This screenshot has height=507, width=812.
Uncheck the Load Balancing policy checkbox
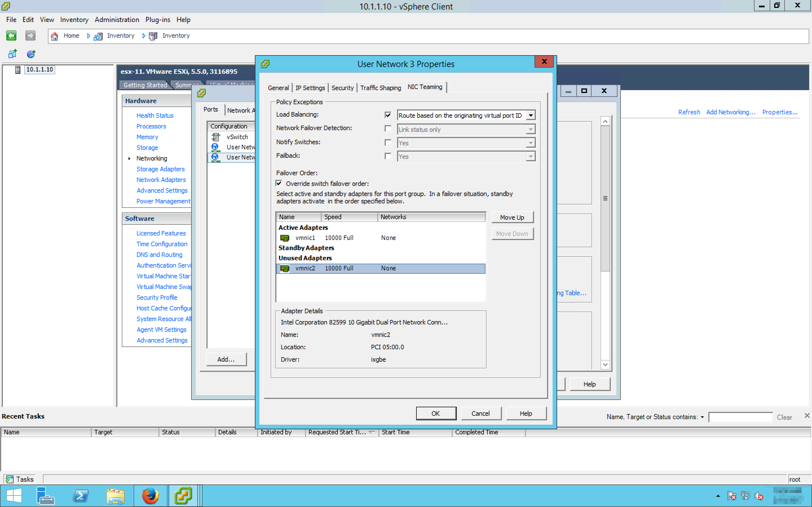pyautogui.click(x=388, y=115)
